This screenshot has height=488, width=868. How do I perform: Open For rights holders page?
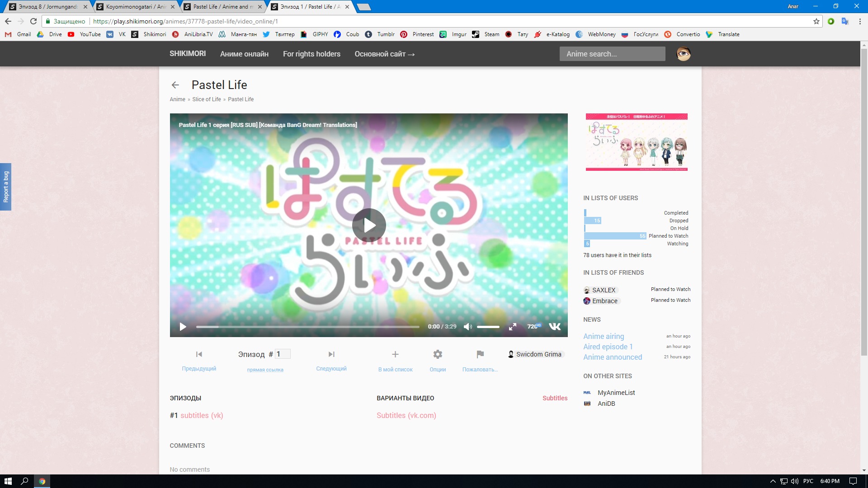coord(311,54)
